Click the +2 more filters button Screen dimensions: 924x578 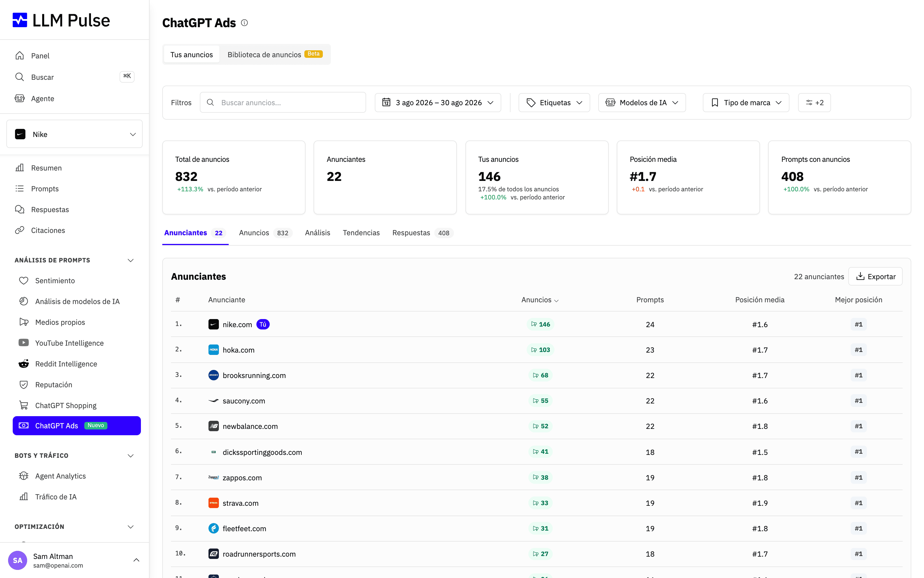814,102
